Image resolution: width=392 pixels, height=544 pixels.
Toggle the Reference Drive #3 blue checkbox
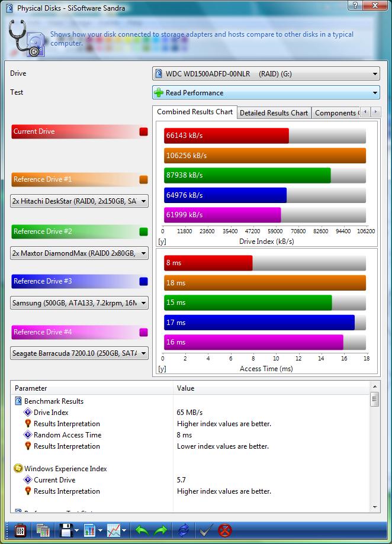point(144,281)
